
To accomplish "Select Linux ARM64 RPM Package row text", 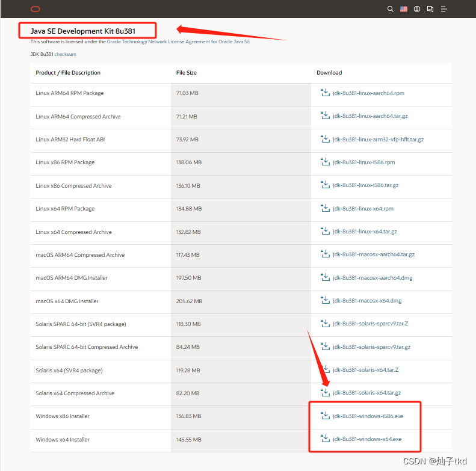I will 70,93.
